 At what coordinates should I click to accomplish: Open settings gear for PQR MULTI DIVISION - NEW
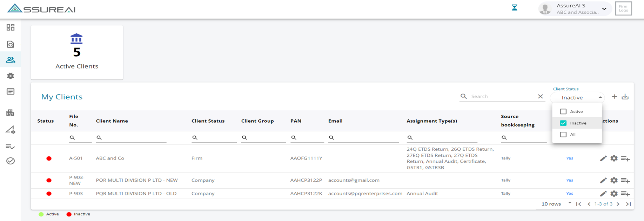click(614, 180)
